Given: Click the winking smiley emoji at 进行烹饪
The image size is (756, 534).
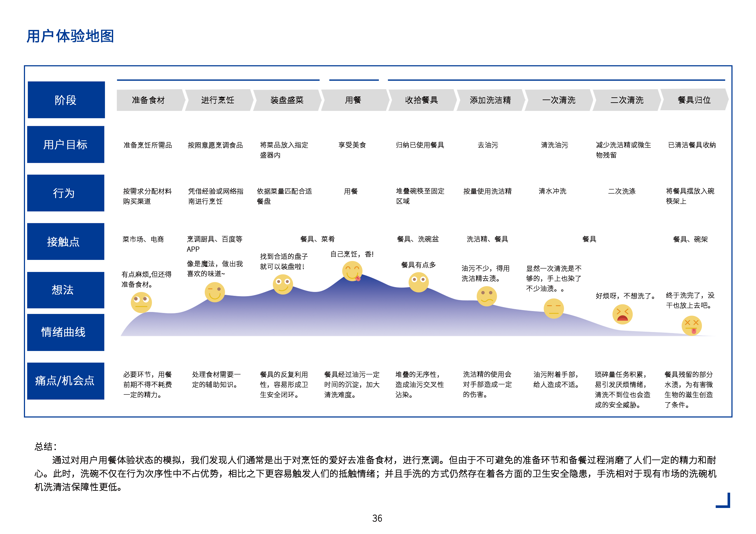Looking at the screenshot, I should tap(215, 292).
